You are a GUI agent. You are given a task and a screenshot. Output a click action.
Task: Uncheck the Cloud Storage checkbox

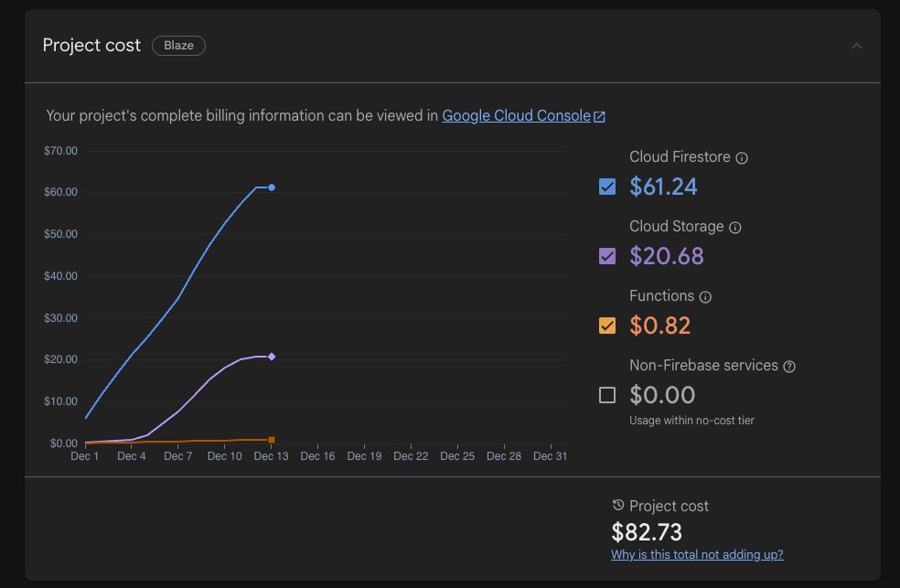pyautogui.click(x=606, y=256)
